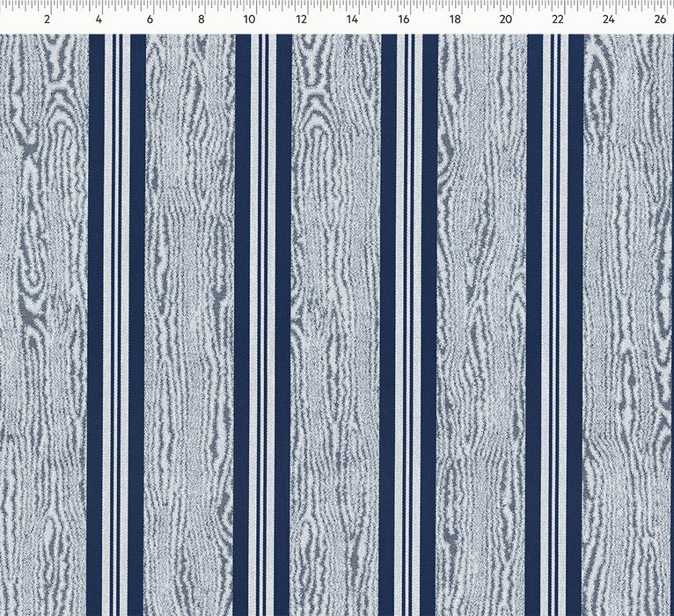Click the 22 ruler label

(558, 19)
